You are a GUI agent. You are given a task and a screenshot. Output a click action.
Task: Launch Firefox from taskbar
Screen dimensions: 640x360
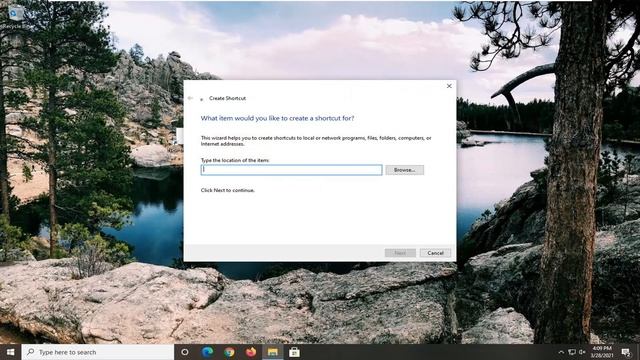click(251, 352)
